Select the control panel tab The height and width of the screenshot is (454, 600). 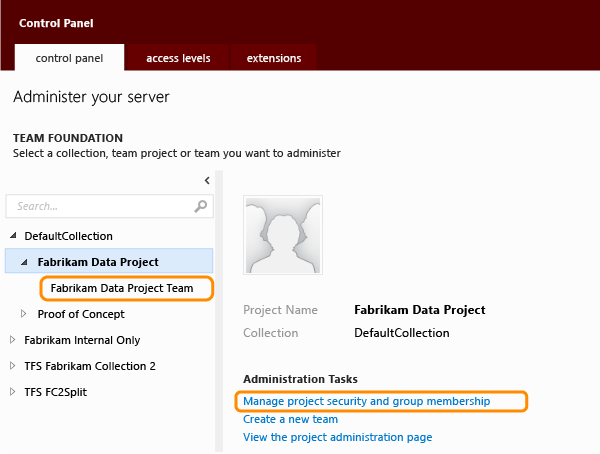(69, 58)
